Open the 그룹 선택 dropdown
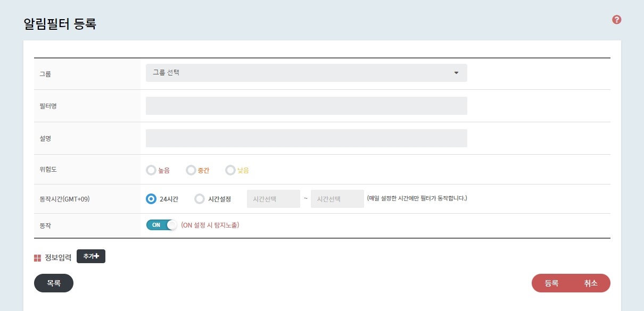 pyautogui.click(x=306, y=73)
